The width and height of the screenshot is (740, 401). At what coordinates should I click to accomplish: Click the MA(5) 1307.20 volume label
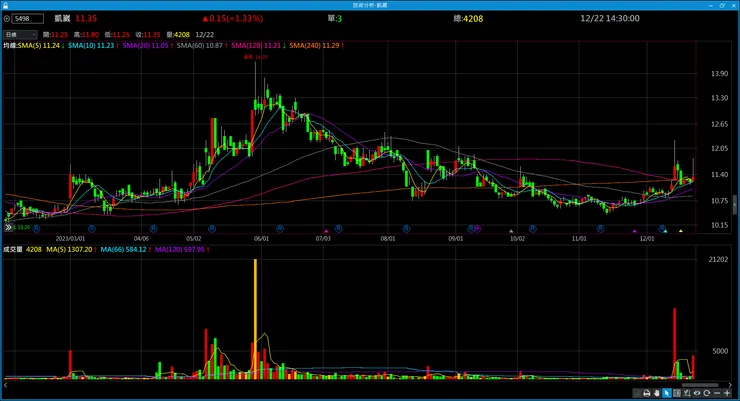click(69, 250)
